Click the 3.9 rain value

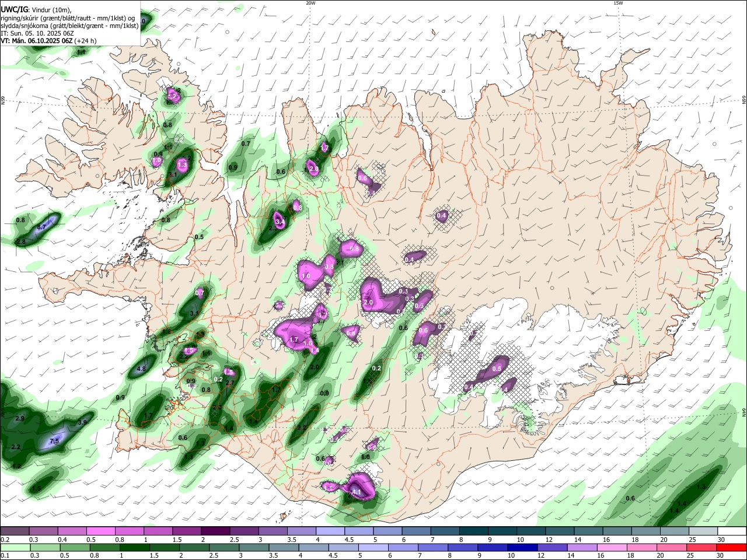pos(82,422)
